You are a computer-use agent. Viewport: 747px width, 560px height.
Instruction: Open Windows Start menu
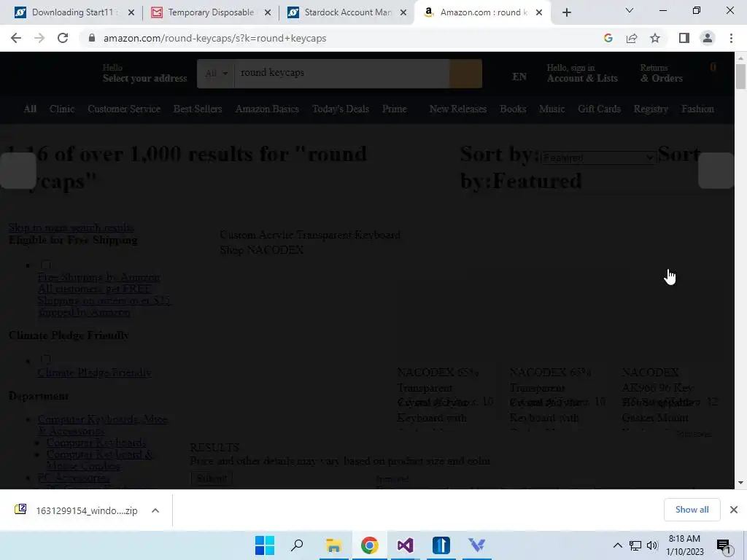[x=264, y=545]
